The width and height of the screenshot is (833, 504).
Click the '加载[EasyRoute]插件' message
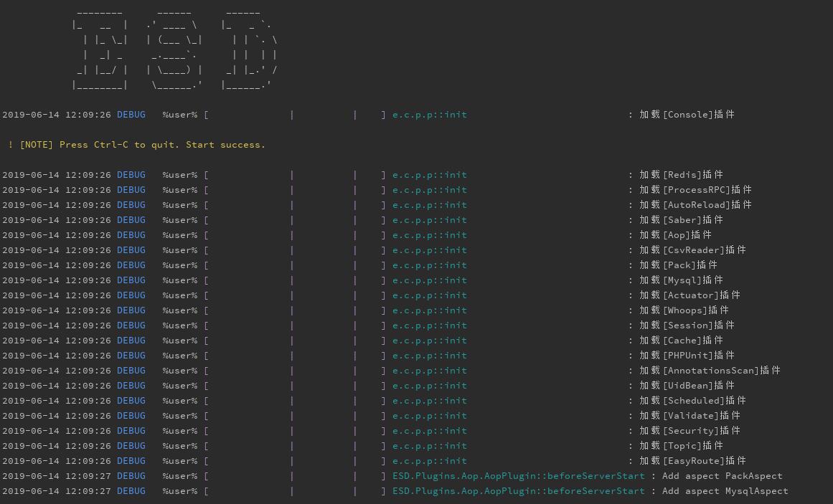click(x=692, y=461)
